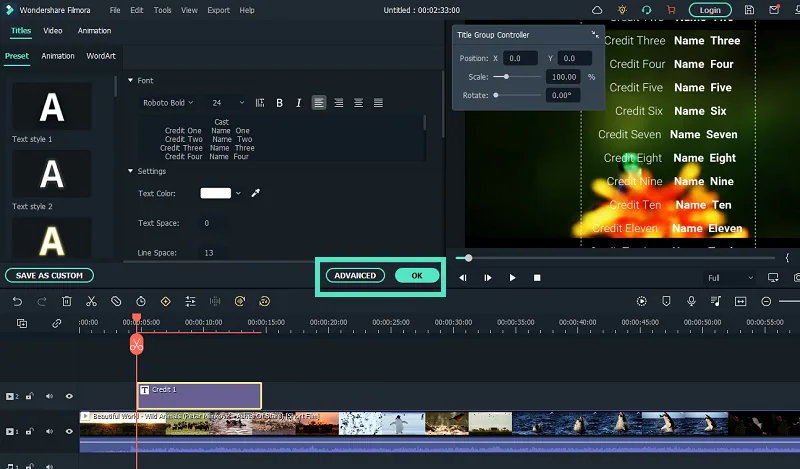Hide track 2 with eye icon
This screenshot has height=469, width=800.
(x=69, y=396)
